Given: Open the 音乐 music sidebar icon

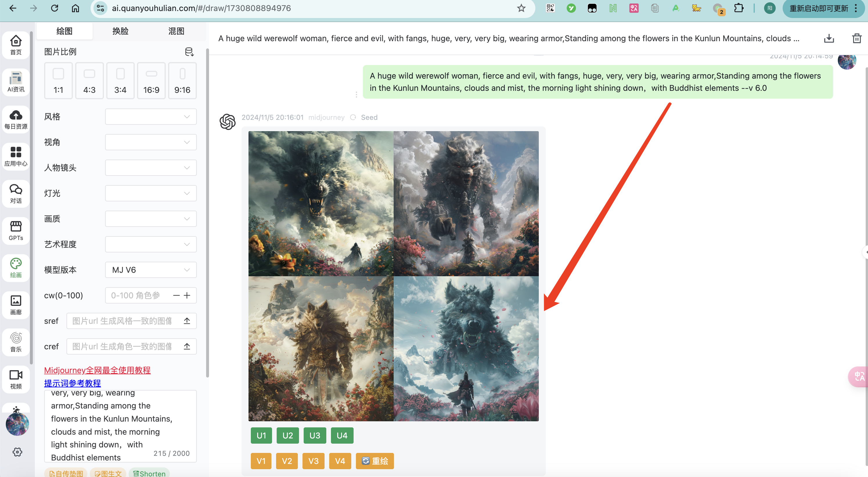Looking at the screenshot, I should (16, 342).
